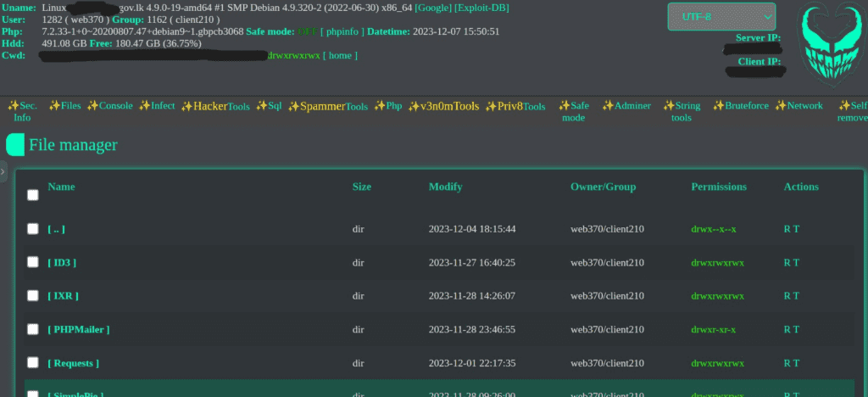Check the box for the ID3 folder

(33, 262)
